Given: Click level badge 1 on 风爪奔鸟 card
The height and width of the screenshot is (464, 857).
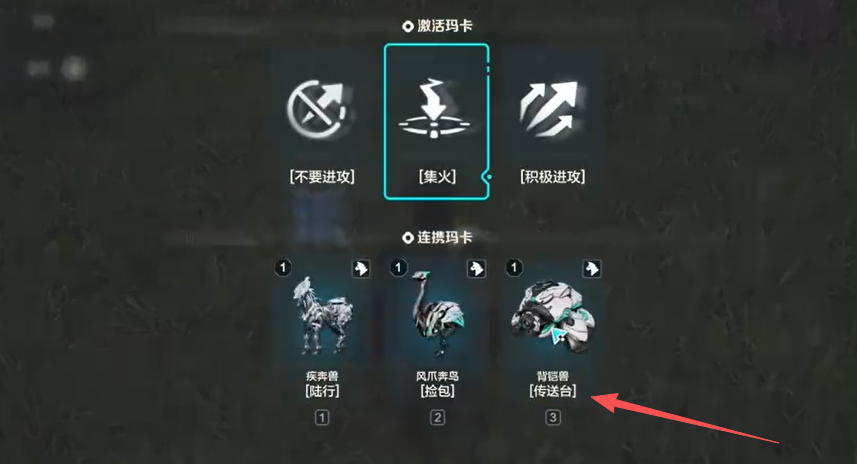Looking at the screenshot, I should (x=398, y=268).
